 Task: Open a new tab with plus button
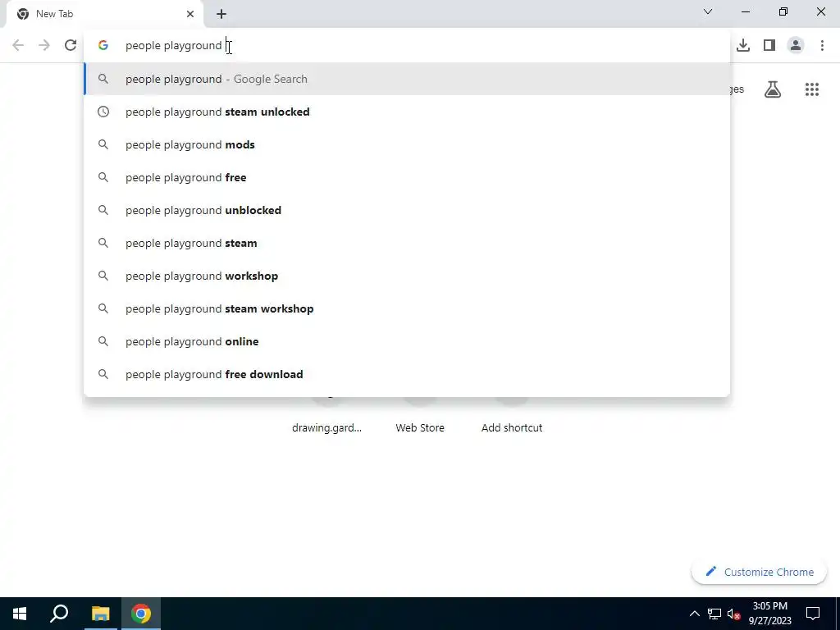[x=221, y=14]
